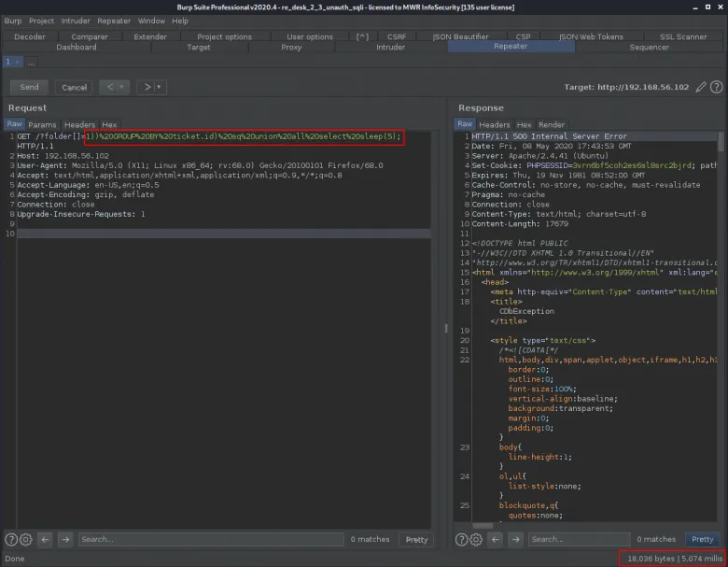
Task: Send the request with Send button
Action: click(29, 87)
